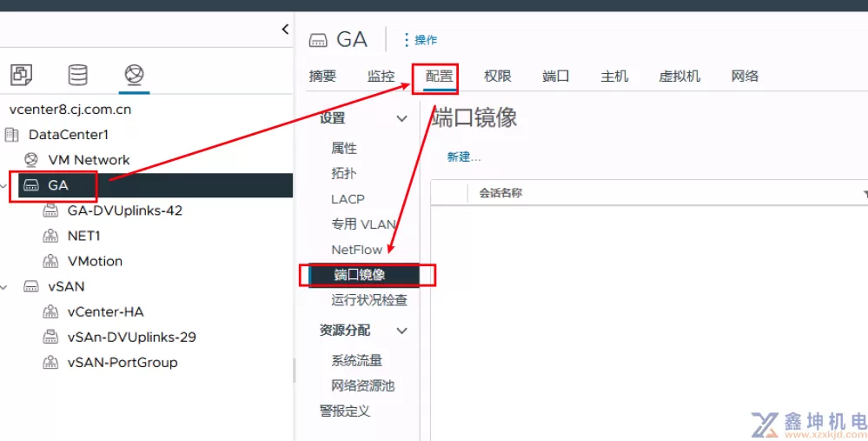
Task: Click the GA-DVUplinks-42 uplink icon
Action: click(50, 210)
